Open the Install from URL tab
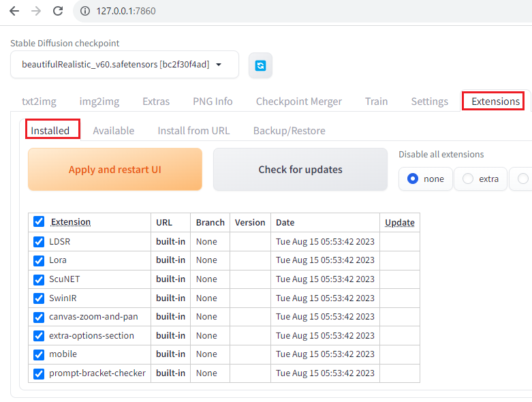532x402 pixels. coord(193,130)
